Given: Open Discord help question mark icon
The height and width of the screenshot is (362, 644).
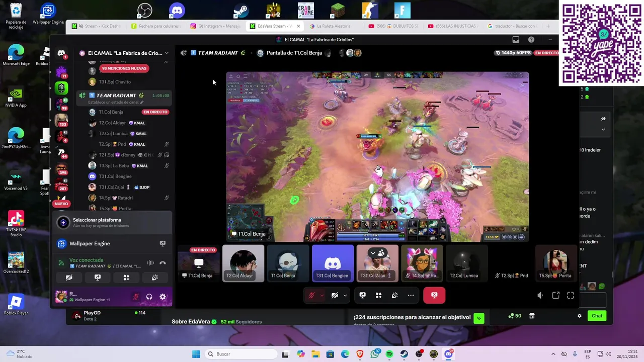Looking at the screenshot, I should [531, 40].
